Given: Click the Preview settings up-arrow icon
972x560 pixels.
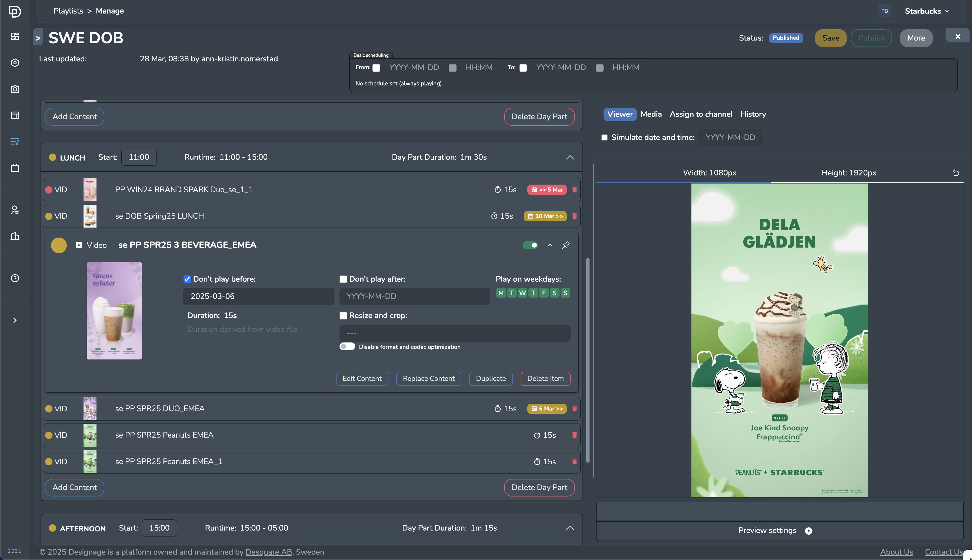Looking at the screenshot, I should click(808, 531).
